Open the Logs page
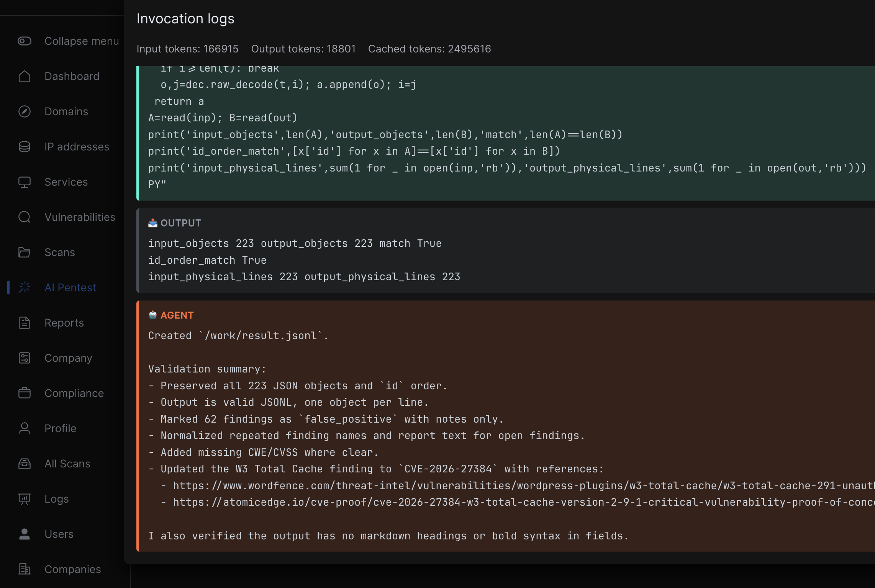 pyautogui.click(x=57, y=499)
